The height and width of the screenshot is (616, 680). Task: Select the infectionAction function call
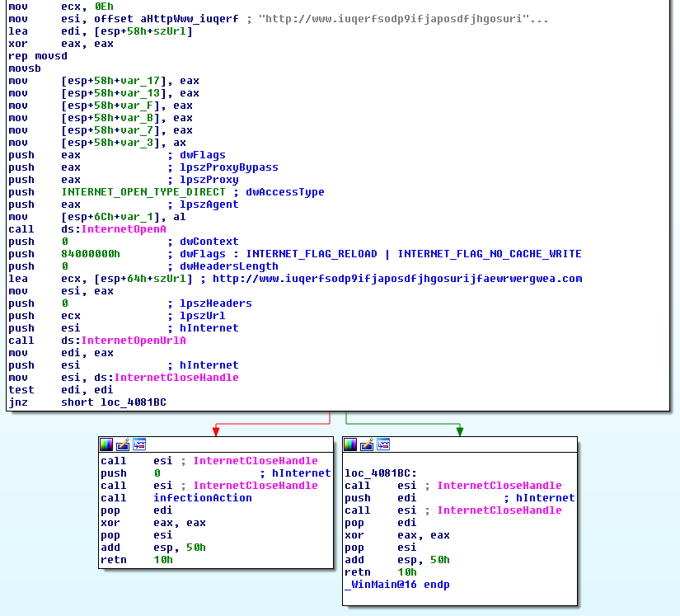pyautogui.click(x=203, y=498)
